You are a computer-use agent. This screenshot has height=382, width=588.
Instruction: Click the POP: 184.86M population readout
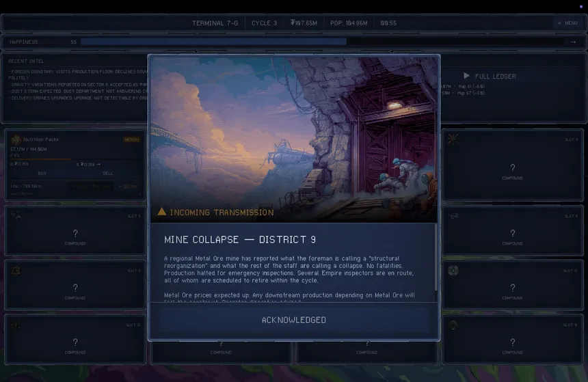349,23
